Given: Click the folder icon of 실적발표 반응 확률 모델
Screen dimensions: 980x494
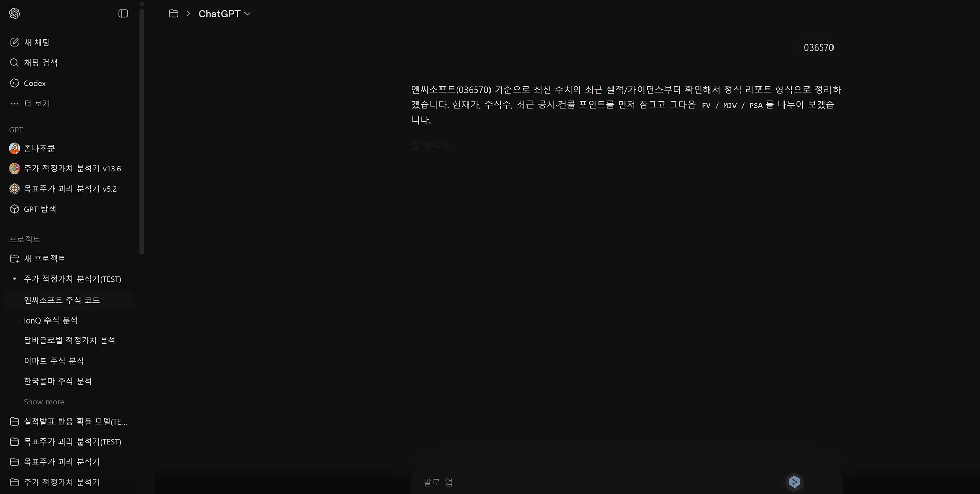Looking at the screenshot, I should click(x=14, y=422).
